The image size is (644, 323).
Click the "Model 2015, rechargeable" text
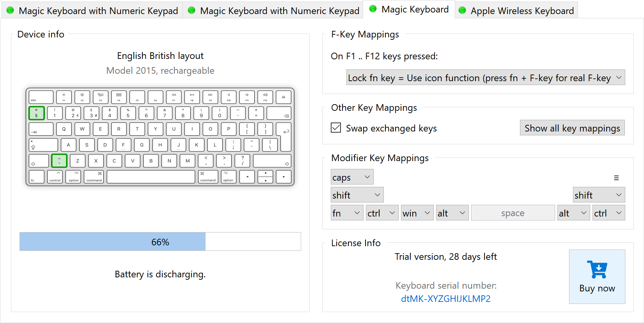[x=160, y=71]
